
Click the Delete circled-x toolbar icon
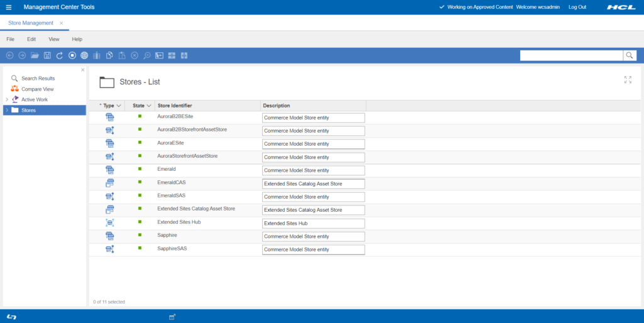pos(135,55)
